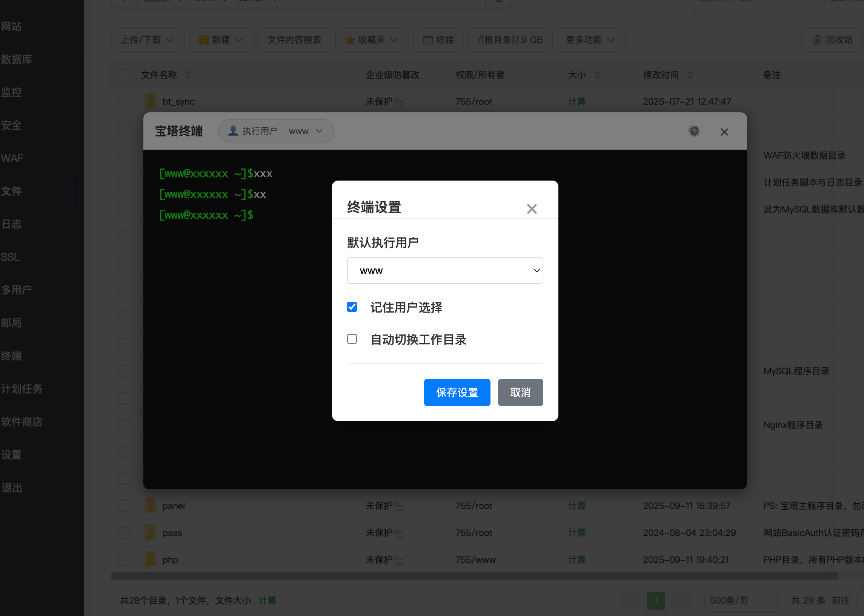Open 终端 toolbar button
The height and width of the screenshot is (616, 864).
(x=438, y=40)
